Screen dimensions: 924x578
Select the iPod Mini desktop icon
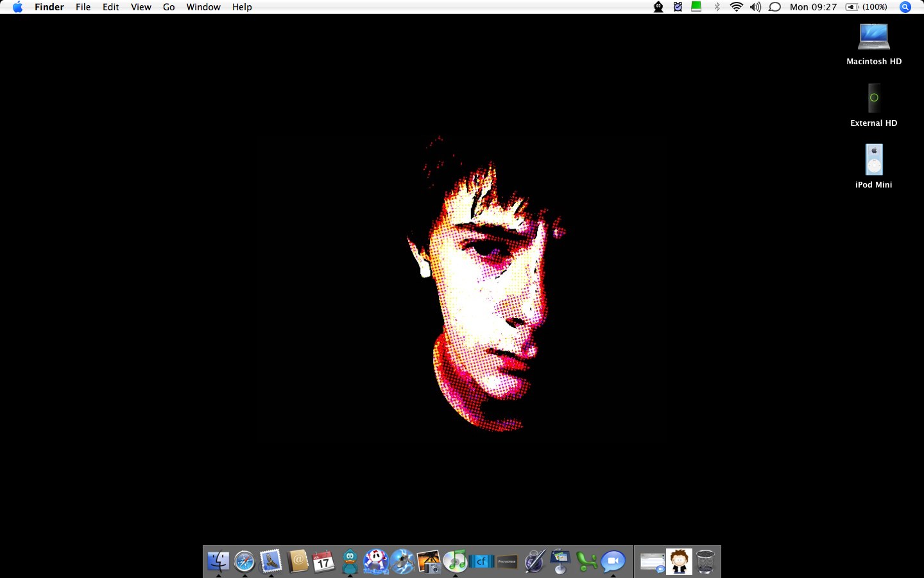(874, 159)
